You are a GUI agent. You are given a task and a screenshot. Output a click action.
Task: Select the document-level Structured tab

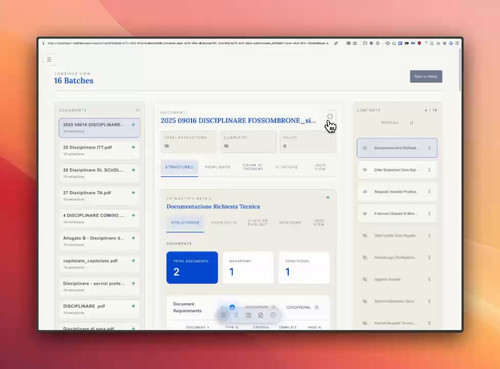(x=179, y=167)
